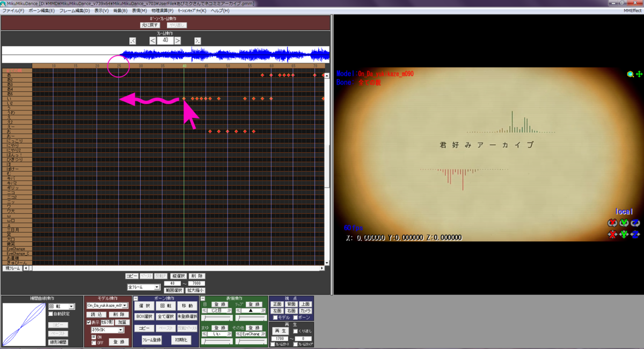Click the green Y-axis rotate icon

tap(624, 223)
